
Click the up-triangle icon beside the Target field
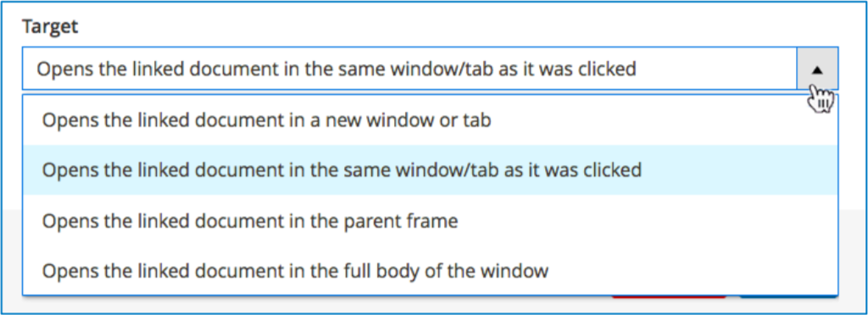click(x=817, y=70)
